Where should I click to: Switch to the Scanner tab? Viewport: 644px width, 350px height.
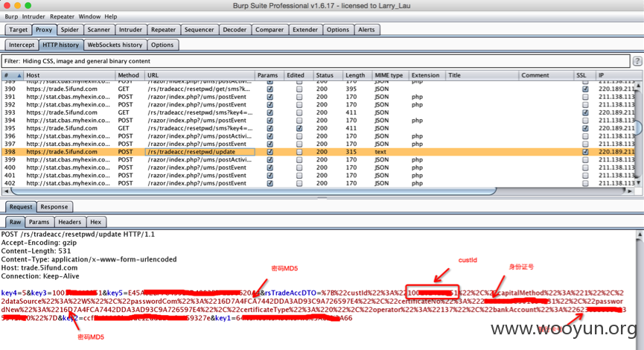point(99,30)
